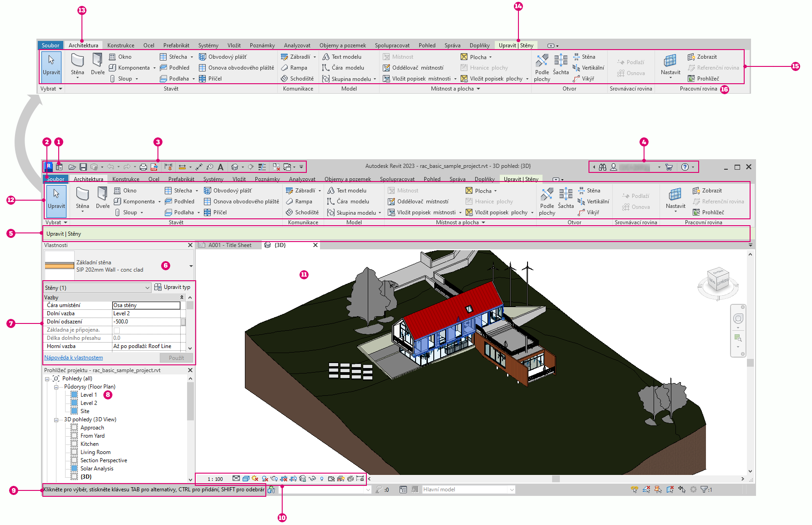812x525 pixels.
Task: Open the wall Type Selector dropdown arrow
Action: coord(191,266)
